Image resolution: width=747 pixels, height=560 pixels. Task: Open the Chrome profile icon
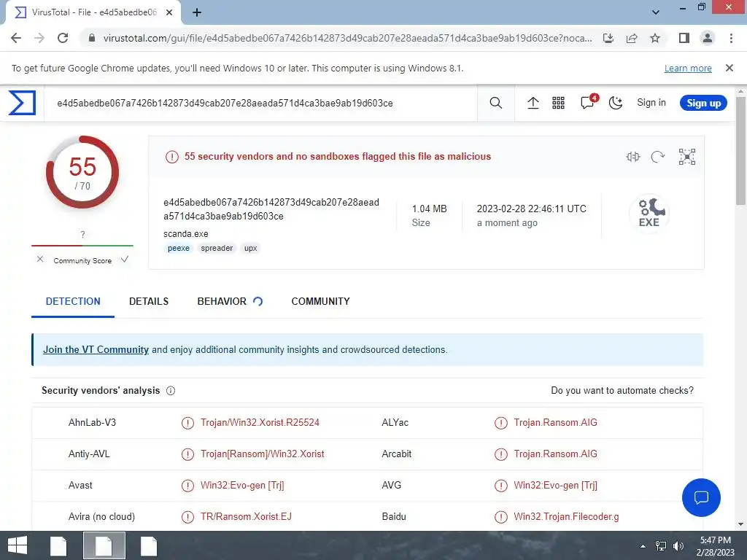click(708, 38)
